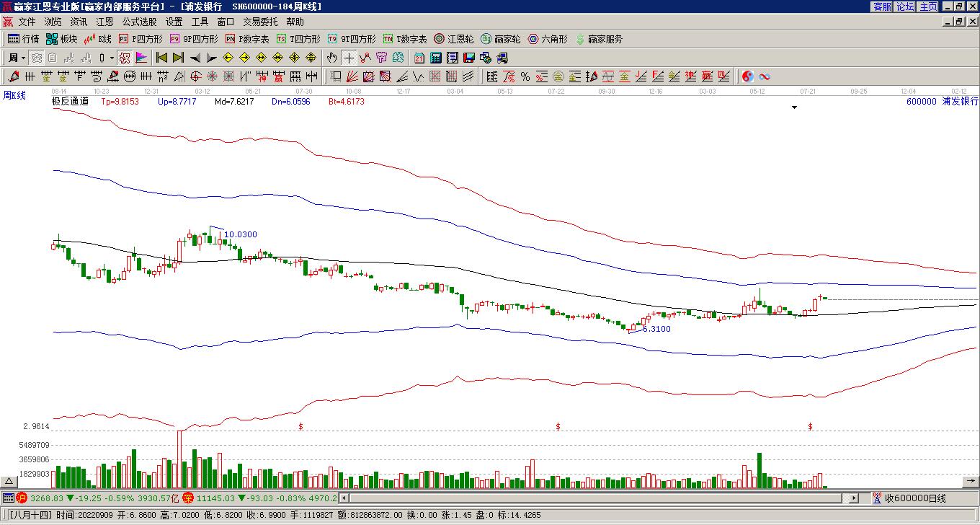Open the 浏览 menu
Viewport: 980px width, 525px height.
click(53, 22)
